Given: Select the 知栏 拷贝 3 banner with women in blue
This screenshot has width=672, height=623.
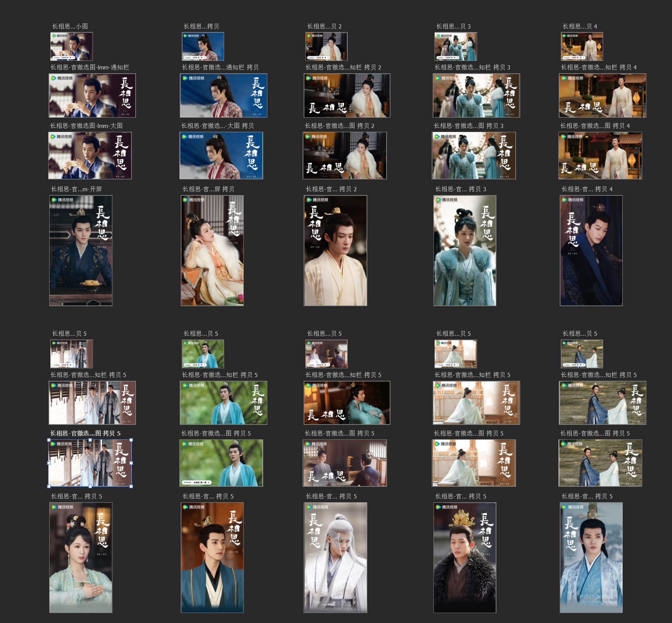Looking at the screenshot, I should tap(476, 95).
